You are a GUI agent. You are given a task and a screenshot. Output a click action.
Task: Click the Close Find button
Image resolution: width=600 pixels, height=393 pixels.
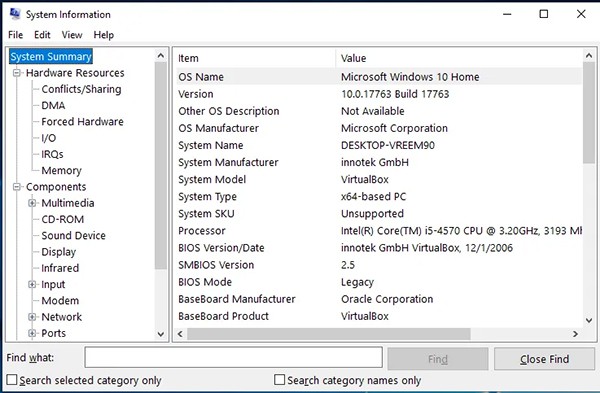coord(544,359)
